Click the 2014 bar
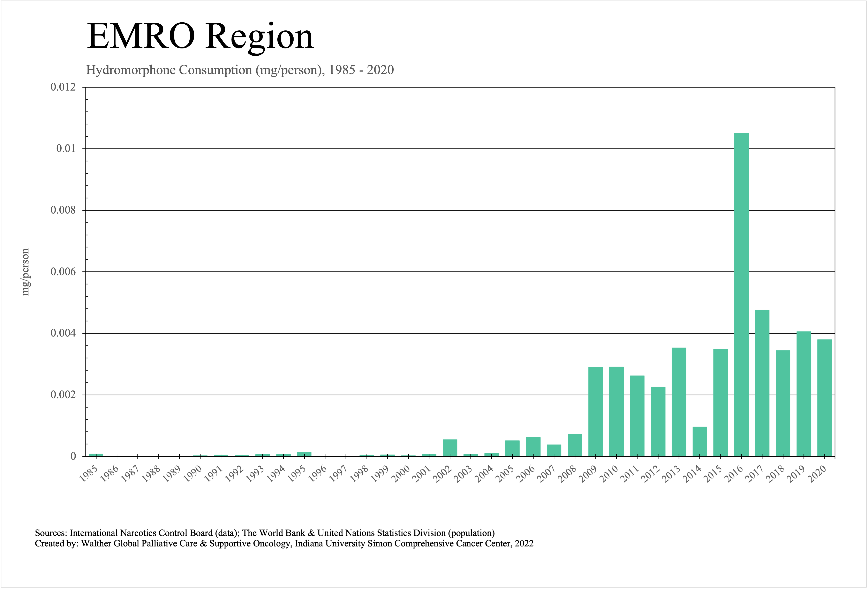 [x=700, y=441]
